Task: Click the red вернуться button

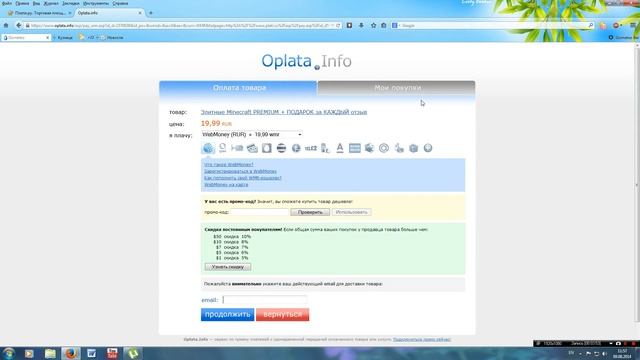Action: pos(282,314)
